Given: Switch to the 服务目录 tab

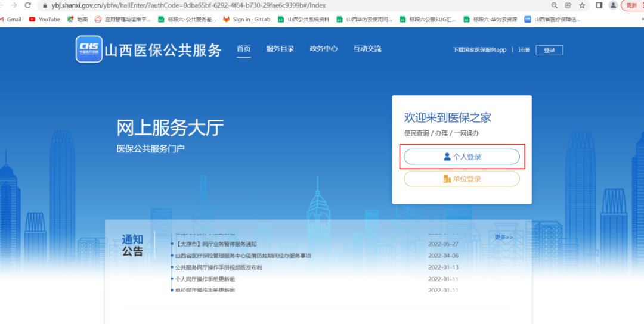Looking at the screenshot, I should [x=280, y=49].
